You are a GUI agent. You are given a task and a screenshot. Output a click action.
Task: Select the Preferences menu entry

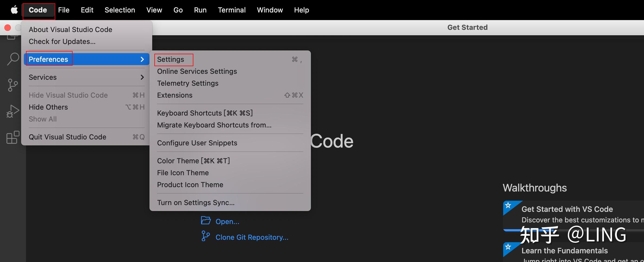pyautogui.click(x=87, y=59)
